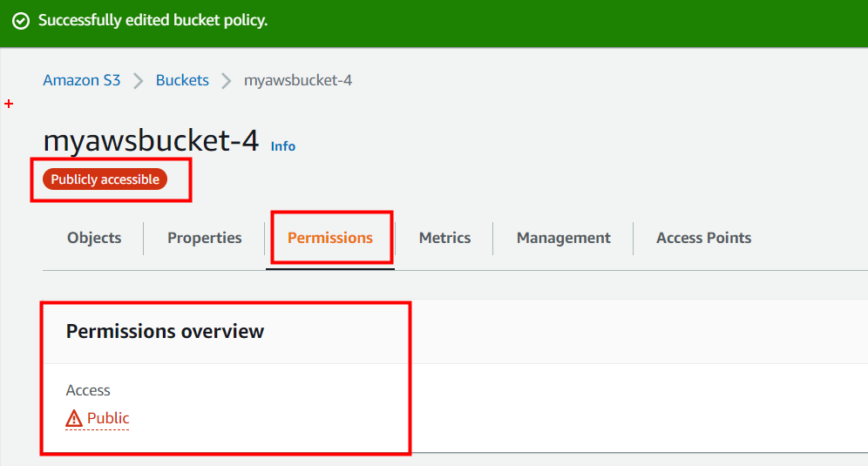Screen dimensions: 868x466
Task: Click the success checkmark icon in banner
Action: click(x=21, y=21)
